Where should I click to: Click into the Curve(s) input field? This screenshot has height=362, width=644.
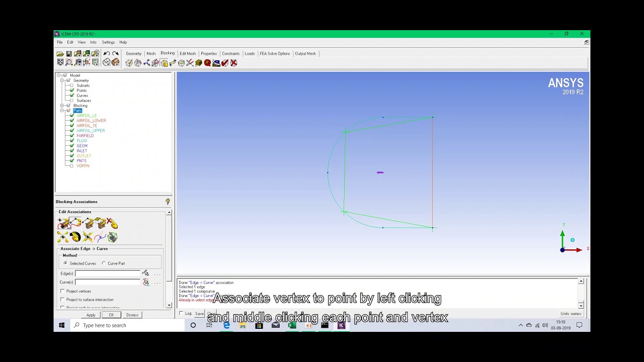pos(108,282)
